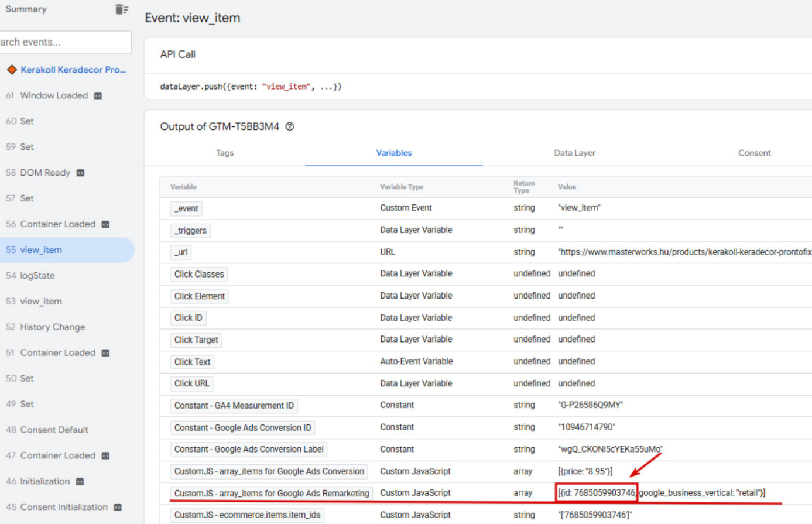The height and width of the screenshot is (524, 812).
Task: Click CustomJS array_items for Google Ads Remarketing
Action: pos(272,494)
